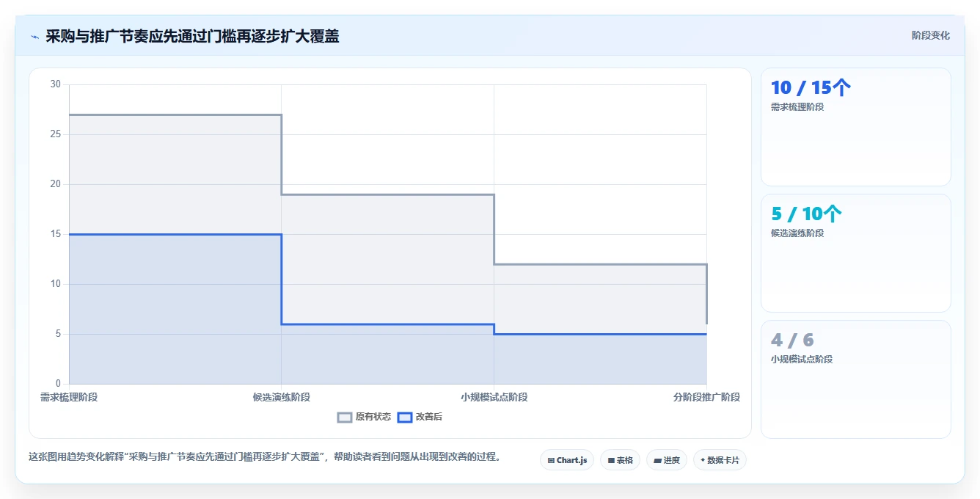
Task: Click the 阶段变化 label in header
Action: [x=930, y=35]
